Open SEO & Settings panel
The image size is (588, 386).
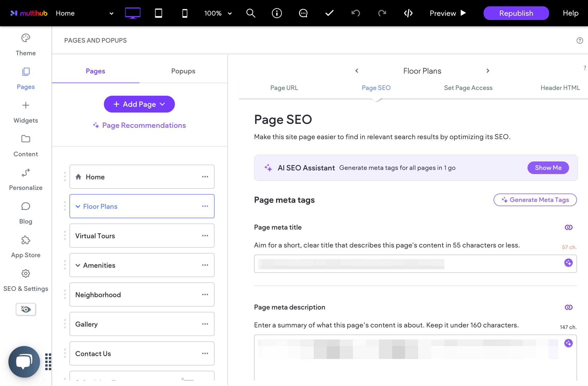point(26,281)
